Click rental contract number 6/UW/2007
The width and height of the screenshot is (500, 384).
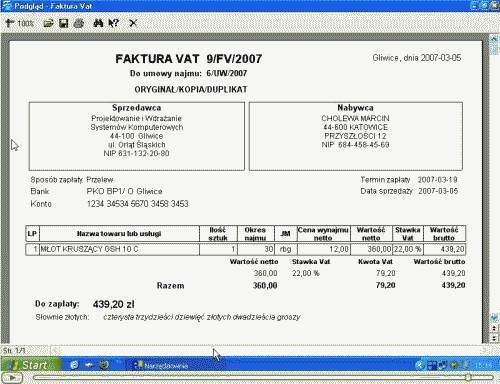(x=227, y=73)
